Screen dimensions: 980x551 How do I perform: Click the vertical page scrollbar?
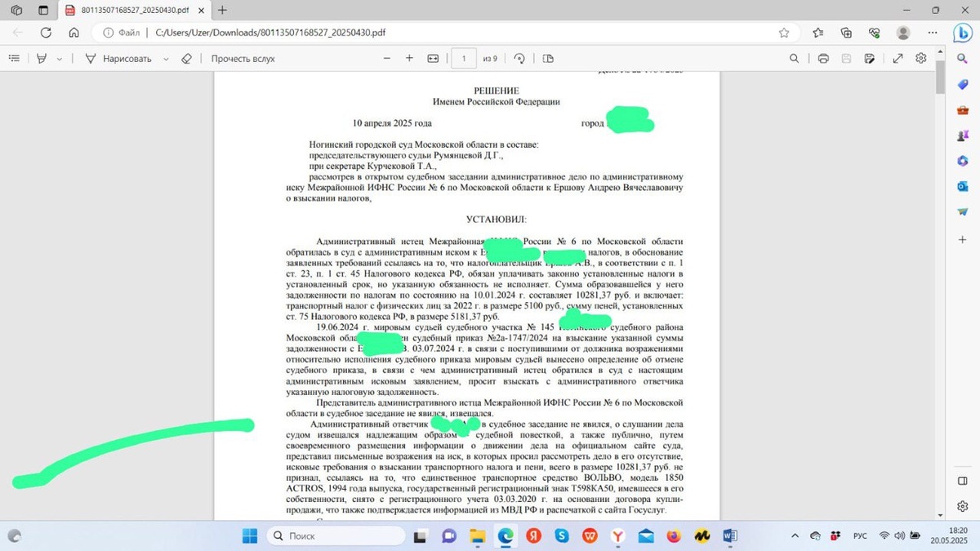click(940, 78)
